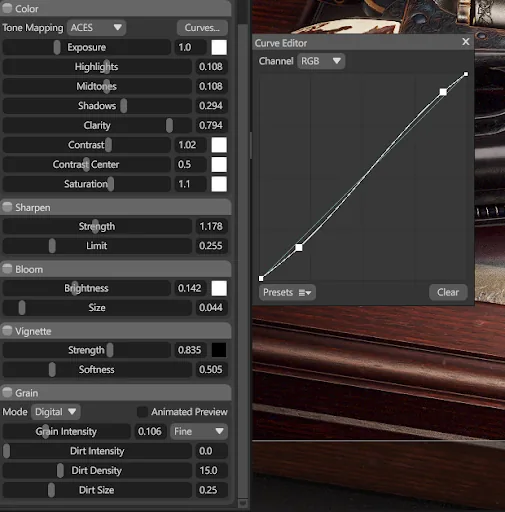Screen dimensions: 505x512
Task: Open the Saturation color swatch
Action: point(219,184)
